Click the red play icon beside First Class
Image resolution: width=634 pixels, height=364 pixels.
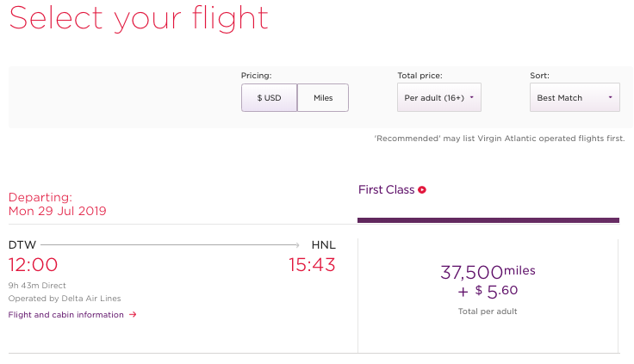[x=422, y=190]
